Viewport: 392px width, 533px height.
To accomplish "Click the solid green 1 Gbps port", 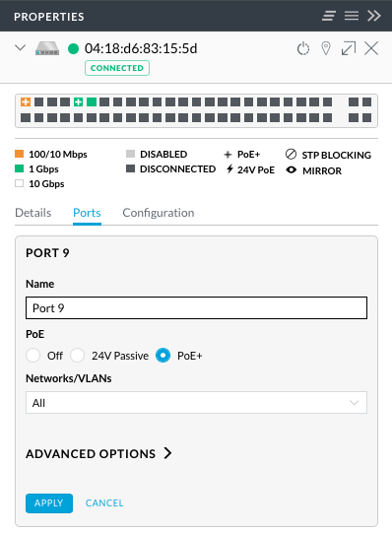I will click(x=92, y=101).
